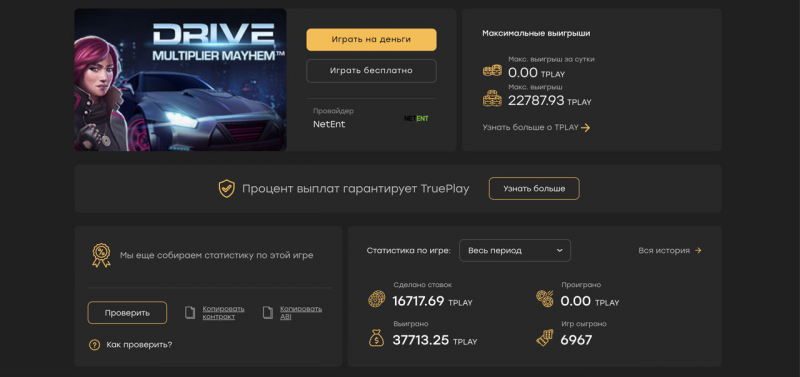Click the daily max win coins icon
The image size is (800, 377).
tap(492, 70)
